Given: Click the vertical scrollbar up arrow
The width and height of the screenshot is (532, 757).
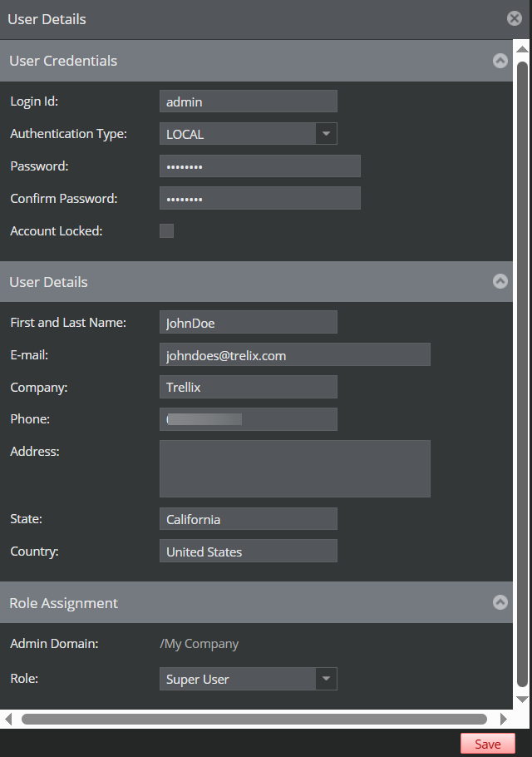Looking at the screenshot, I should point(522,49).
